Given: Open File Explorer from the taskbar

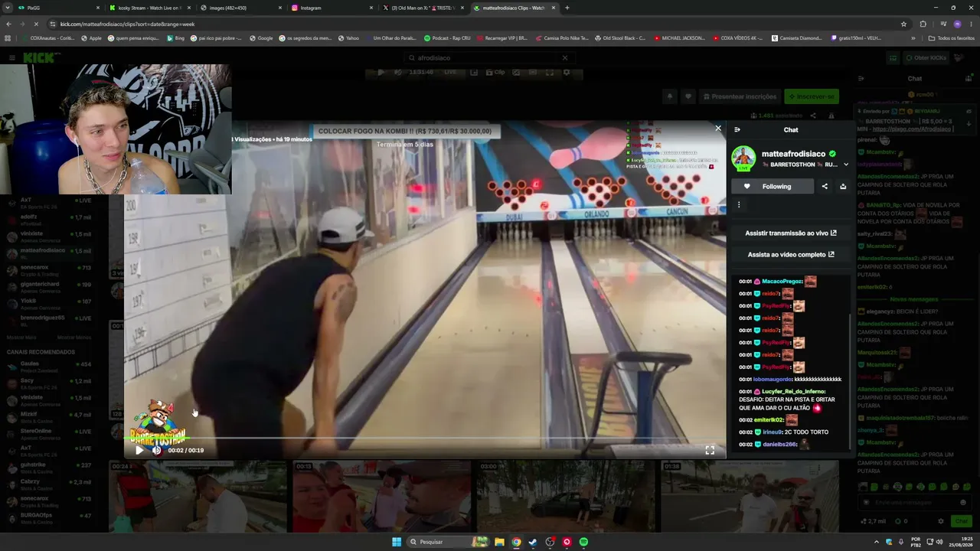Looking at the screenshot, I should pyautogui.click(x=499, y=542).
